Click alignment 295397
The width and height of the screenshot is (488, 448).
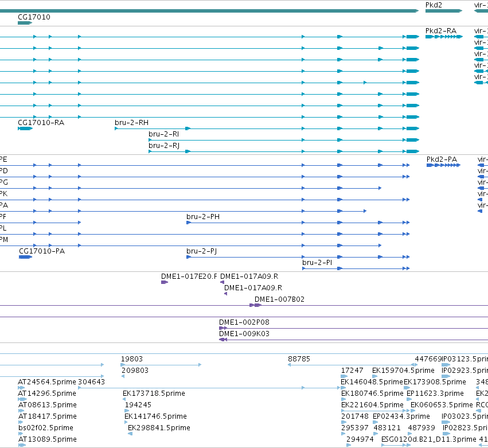343,434
